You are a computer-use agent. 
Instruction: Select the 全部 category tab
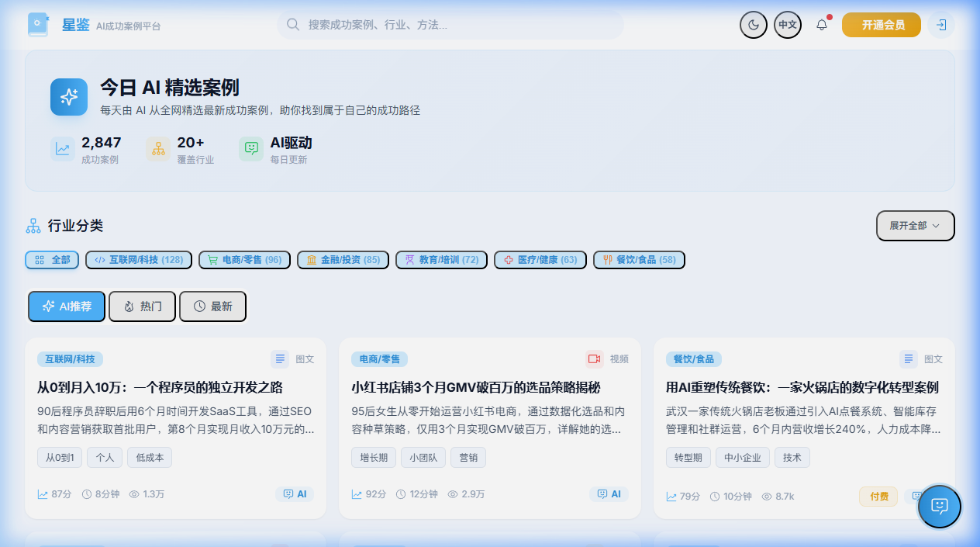pyautogui.click(x=51, y=260)
